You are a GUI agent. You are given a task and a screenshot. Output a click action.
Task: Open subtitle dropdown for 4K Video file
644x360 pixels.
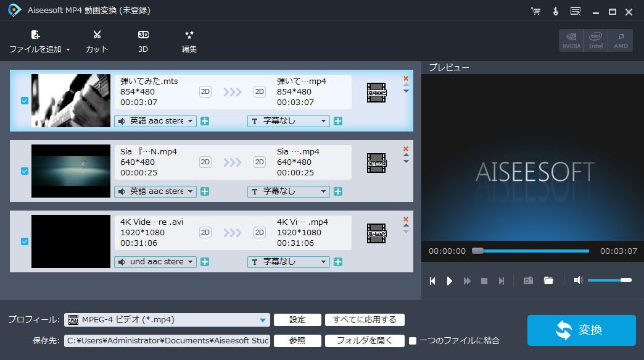point(288,262)
